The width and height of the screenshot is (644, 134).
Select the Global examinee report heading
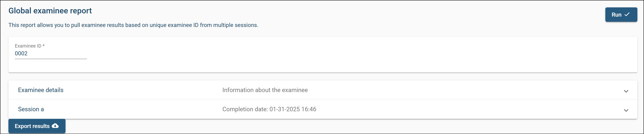pos(50,11)
